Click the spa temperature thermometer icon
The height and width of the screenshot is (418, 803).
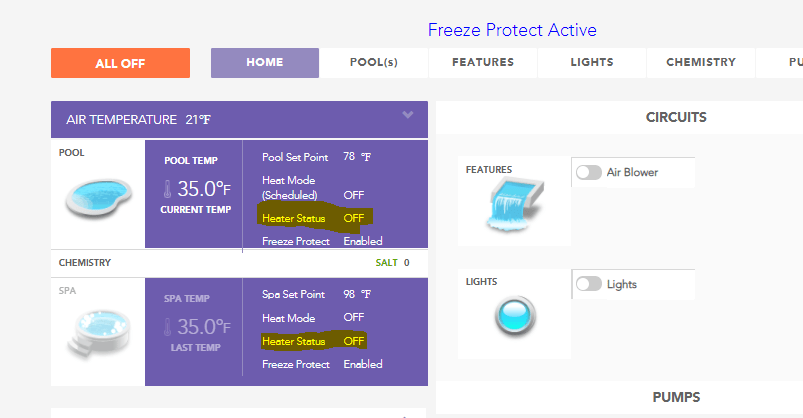tap(167, 327)
